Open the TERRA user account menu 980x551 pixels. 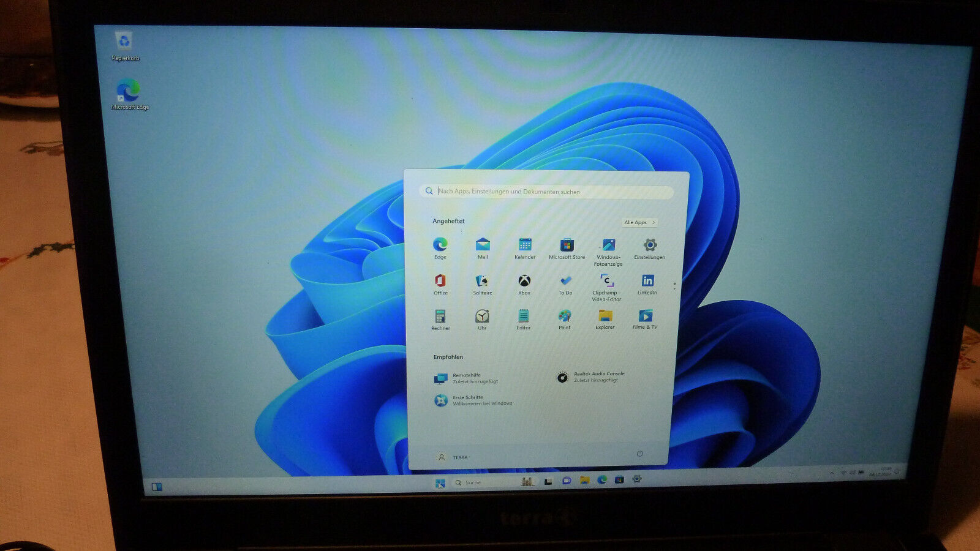pos(453,457)
